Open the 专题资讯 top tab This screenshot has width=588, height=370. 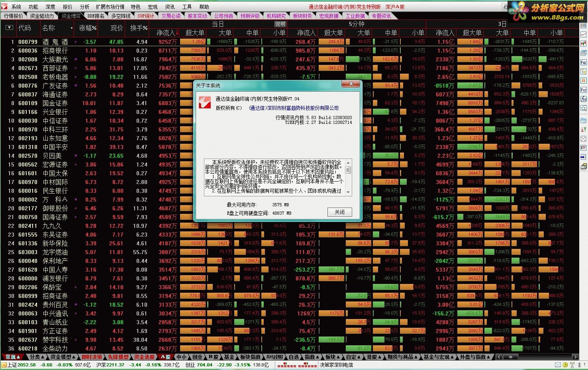[x=381, y=16]
